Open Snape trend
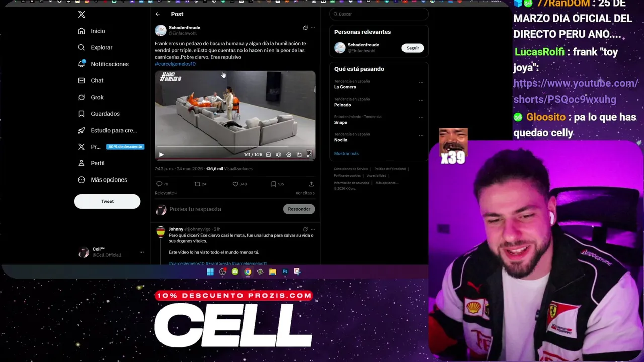 pyautogui.click(x=341, y=122)
